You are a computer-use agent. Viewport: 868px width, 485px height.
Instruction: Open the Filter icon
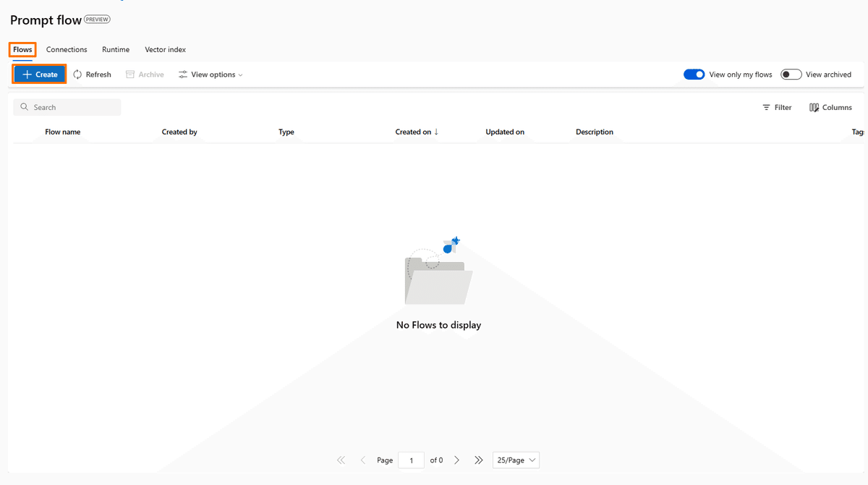766,107
